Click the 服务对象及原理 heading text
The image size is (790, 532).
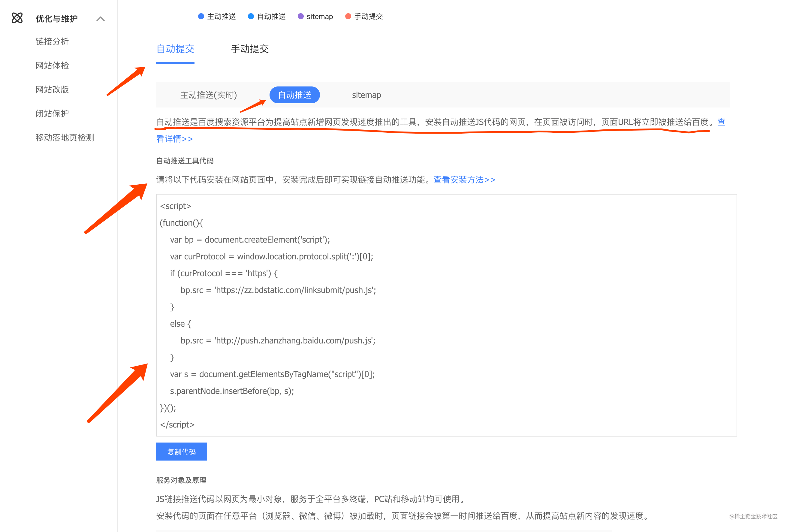[x=181, y=480]
